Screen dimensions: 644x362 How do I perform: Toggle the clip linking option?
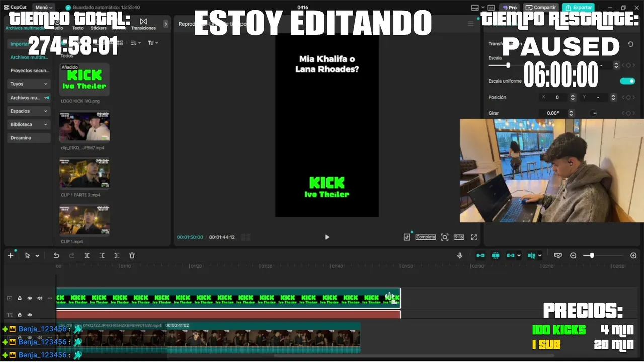tap(511, 255)
